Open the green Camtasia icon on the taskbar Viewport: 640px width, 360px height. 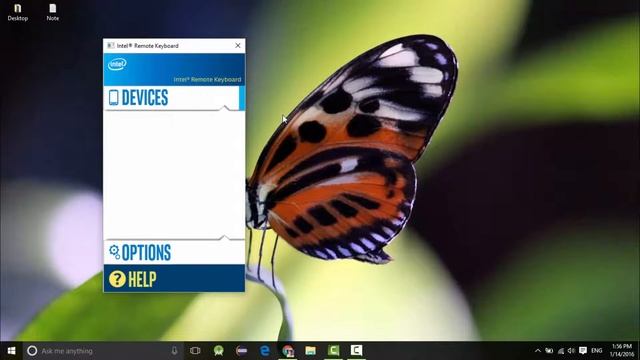[x=333, y=351]
